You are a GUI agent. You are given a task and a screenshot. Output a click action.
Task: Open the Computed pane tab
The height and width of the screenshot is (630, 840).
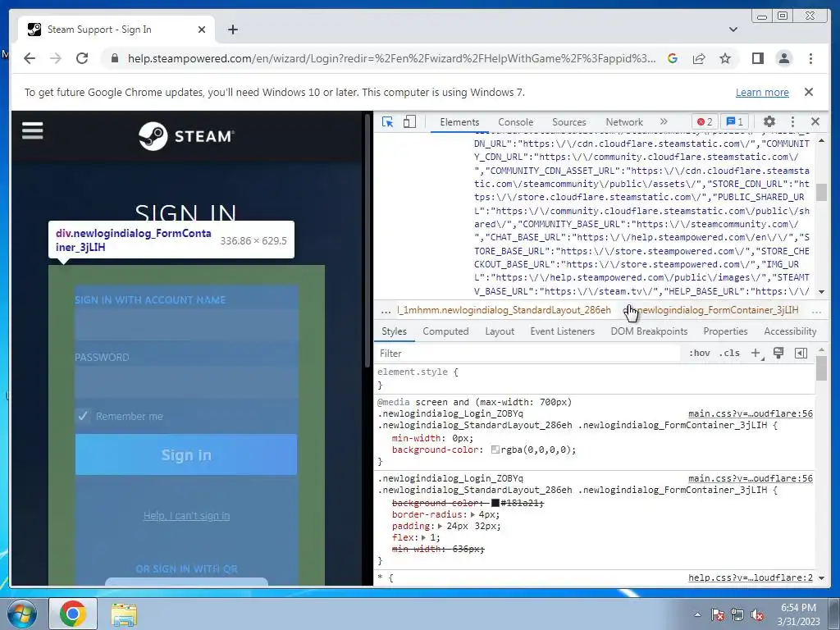point(445,331)
